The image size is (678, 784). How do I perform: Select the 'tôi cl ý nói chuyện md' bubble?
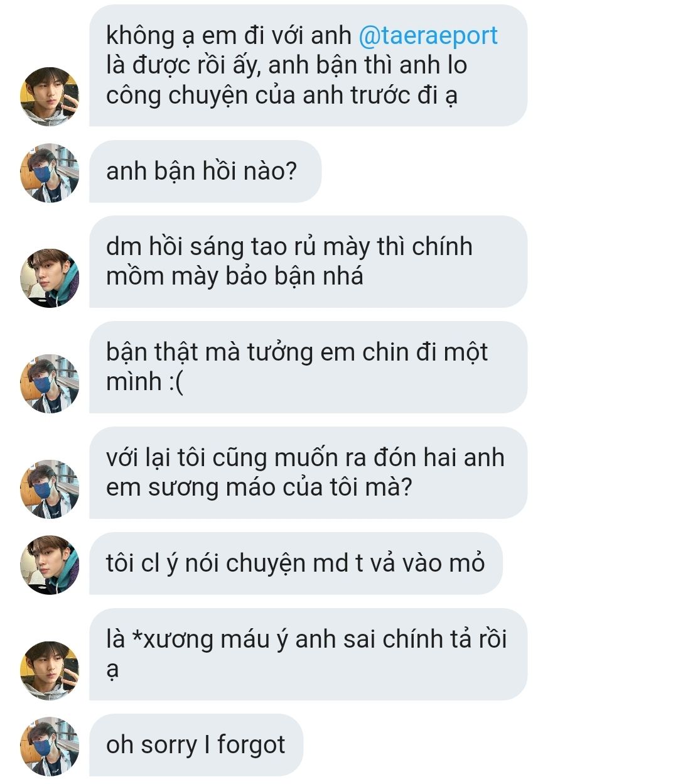pos(296,563)
